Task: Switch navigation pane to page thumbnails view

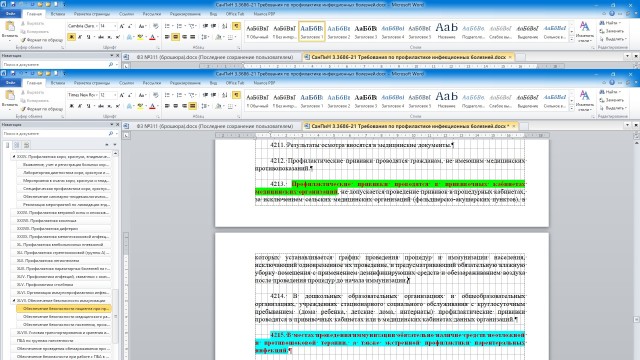Action: [x=17, y=145]
